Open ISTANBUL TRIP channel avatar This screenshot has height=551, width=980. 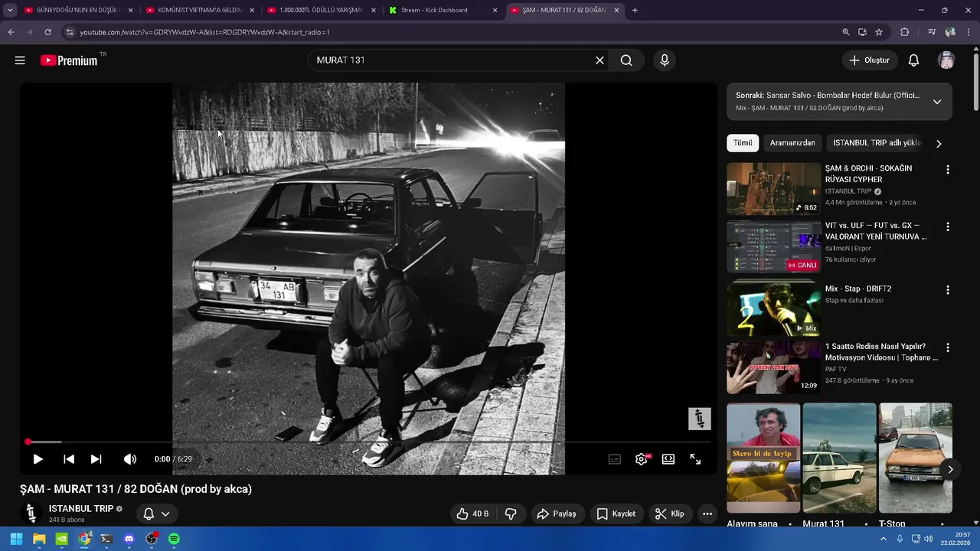(x=31, y=514)
